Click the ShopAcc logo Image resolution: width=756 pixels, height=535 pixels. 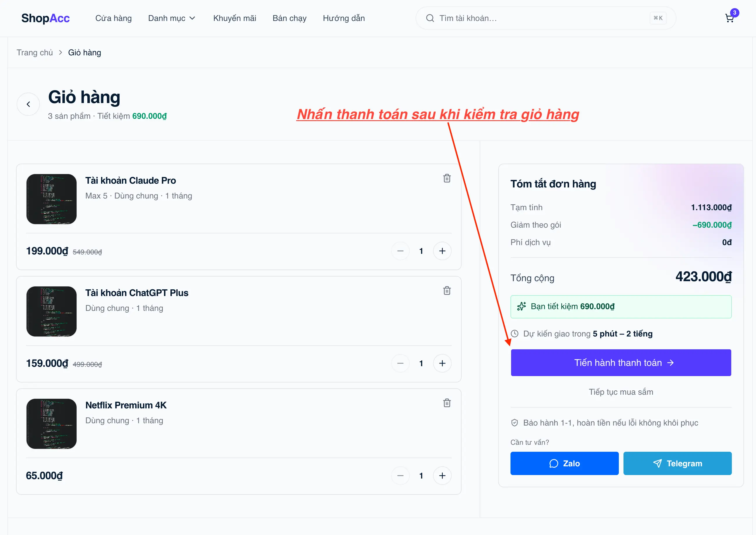click(45, 18)
